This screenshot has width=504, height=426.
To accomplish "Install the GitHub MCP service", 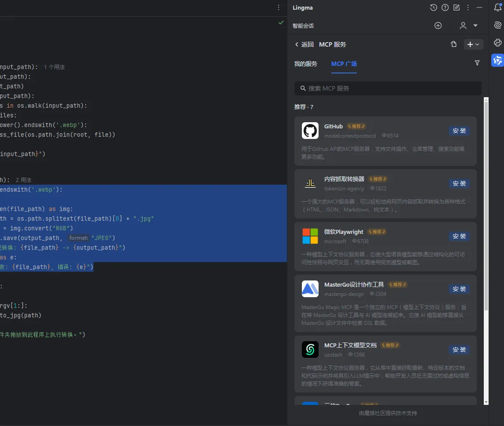I will pyautogui.click(x=459, y=131).
